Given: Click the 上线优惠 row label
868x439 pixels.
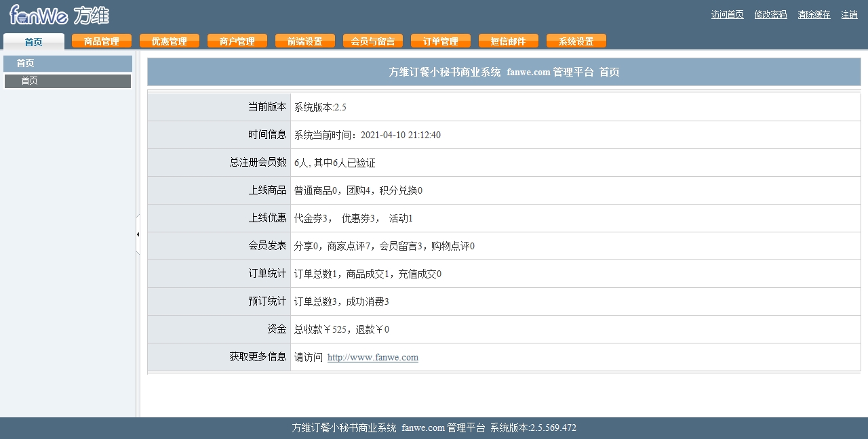Looking at the screenshot, I should point(267,217).
